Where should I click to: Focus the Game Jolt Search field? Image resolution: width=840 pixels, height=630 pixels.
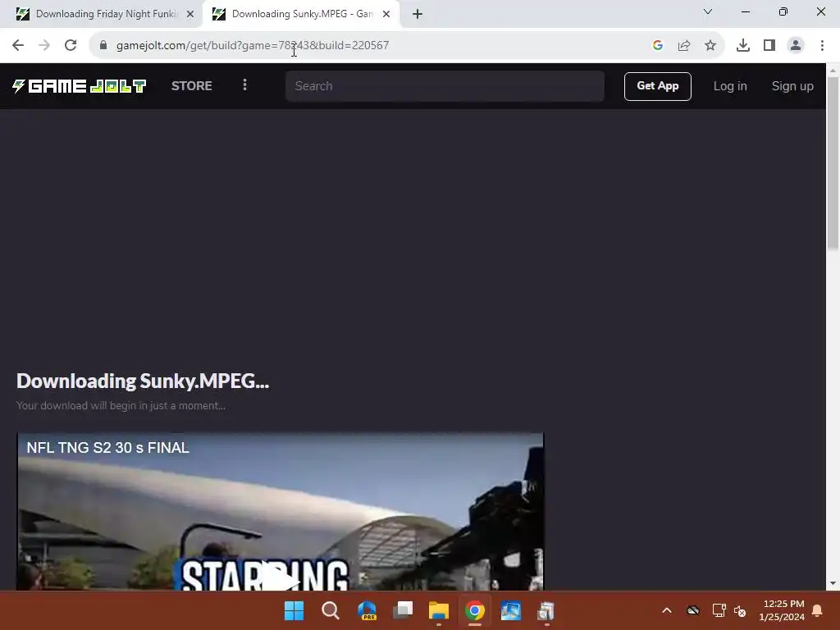click(445, 86)
